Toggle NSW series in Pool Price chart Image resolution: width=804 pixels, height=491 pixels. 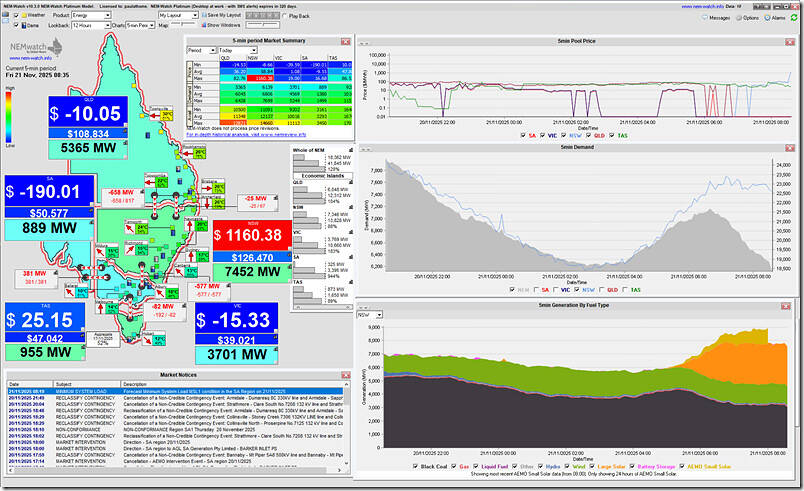[x=564, y=136]
